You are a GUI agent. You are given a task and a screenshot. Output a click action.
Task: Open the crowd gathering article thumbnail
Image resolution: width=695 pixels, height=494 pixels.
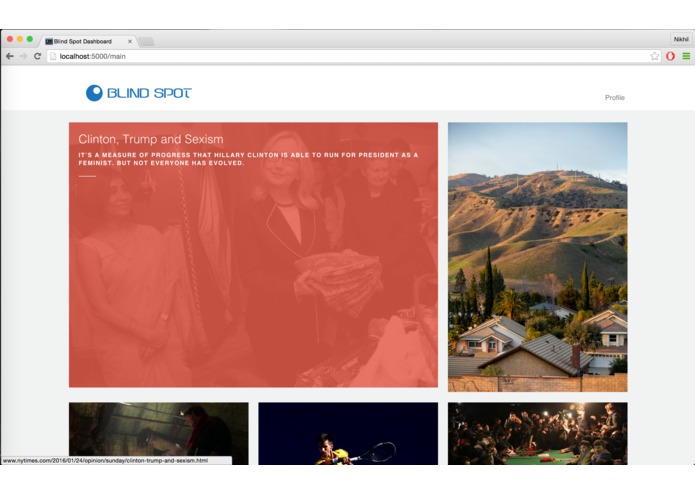pos(538,433)
